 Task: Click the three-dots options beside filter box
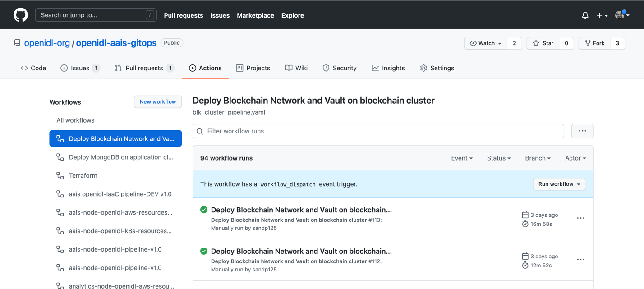(582, 131)
